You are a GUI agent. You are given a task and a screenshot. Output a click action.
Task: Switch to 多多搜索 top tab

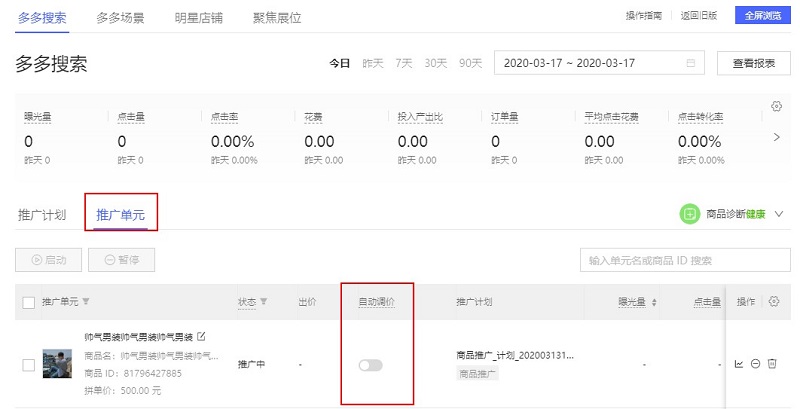[42, 18]
